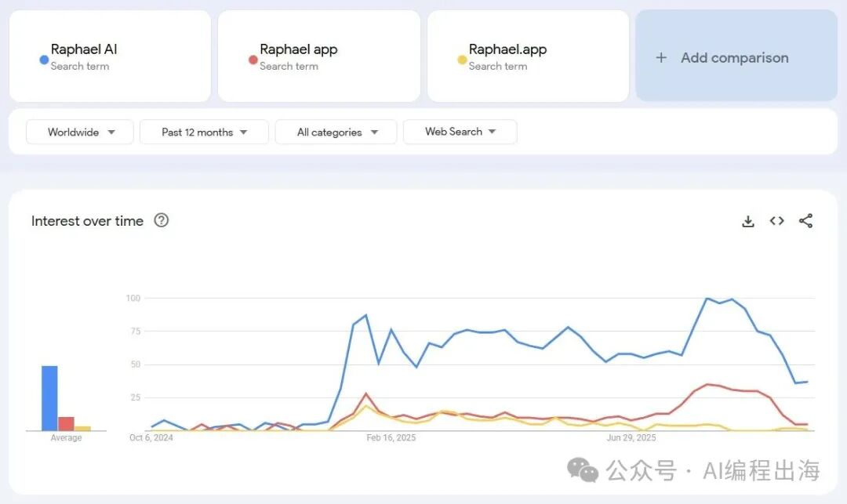Expand the Web Search type dropdown
Image resolution: width=847 pixels, height=504 pixels.
tap(460, 132)
